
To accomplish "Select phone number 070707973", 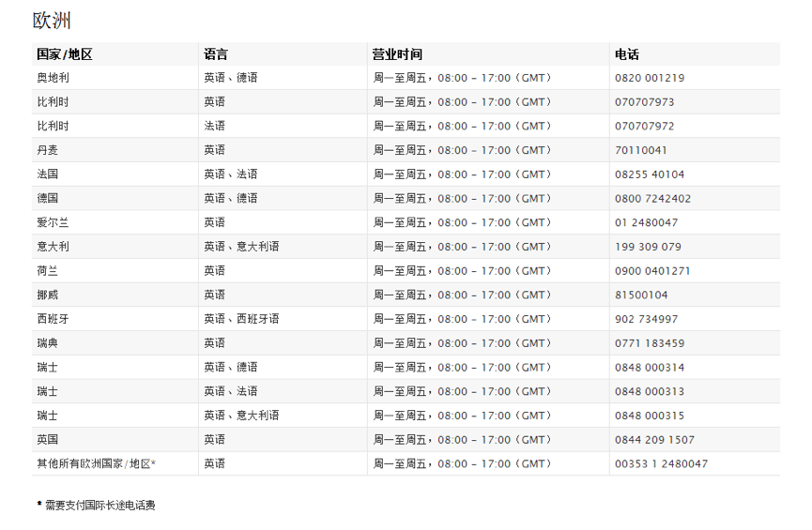I will pos(644,102).
